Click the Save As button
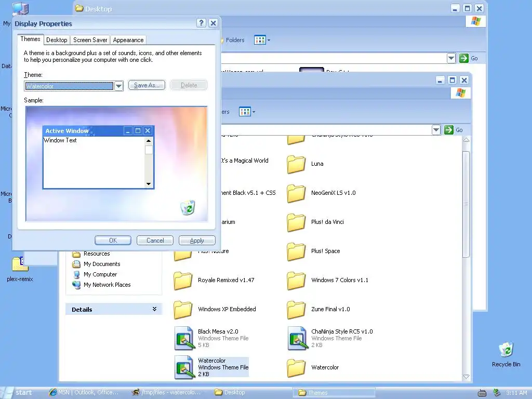 point(147,85)
